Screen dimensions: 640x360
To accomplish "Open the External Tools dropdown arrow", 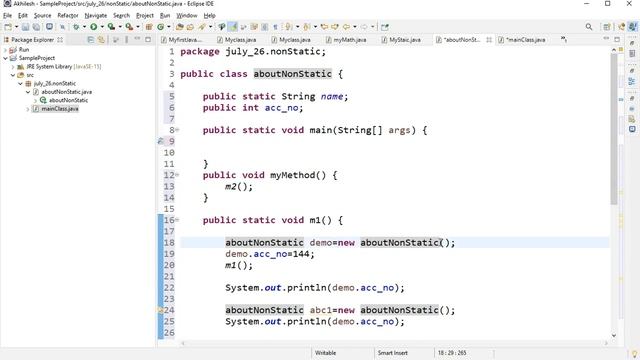I will (x=138, y=27).
